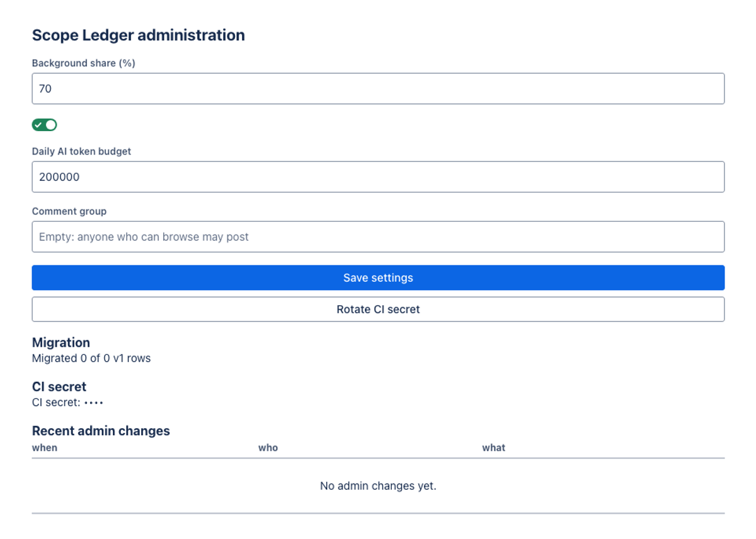The height and width of the screenshot is (539, 756).
Task: Save settings with the blue button
Action: coord(378,278)
